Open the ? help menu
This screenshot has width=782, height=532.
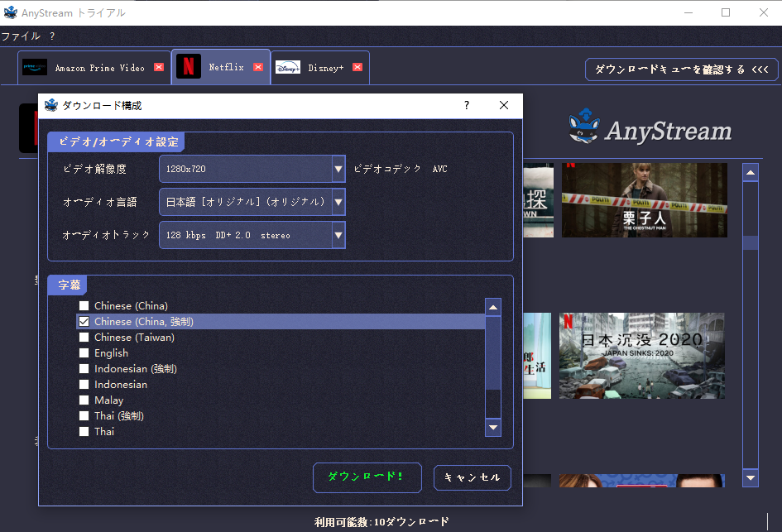click(x=52, y=36)
